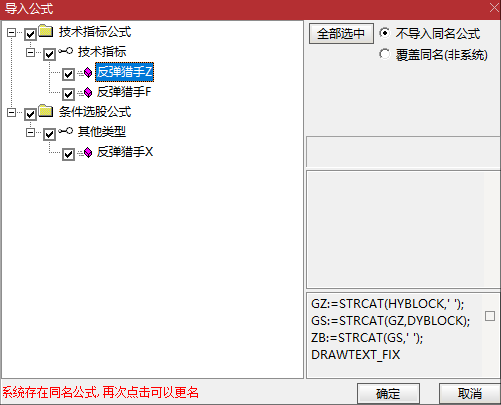The image size is (501, 405).
Task: Click the node icon beside 技术指标
Action: click(x=65, y=51)
